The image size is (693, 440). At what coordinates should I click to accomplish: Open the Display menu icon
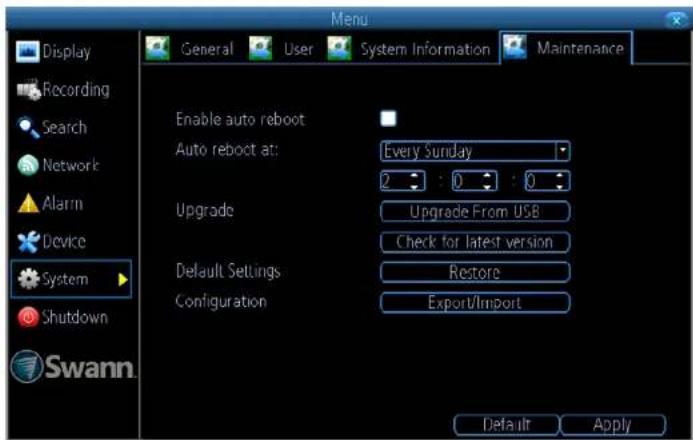click(x=27, y=52)
